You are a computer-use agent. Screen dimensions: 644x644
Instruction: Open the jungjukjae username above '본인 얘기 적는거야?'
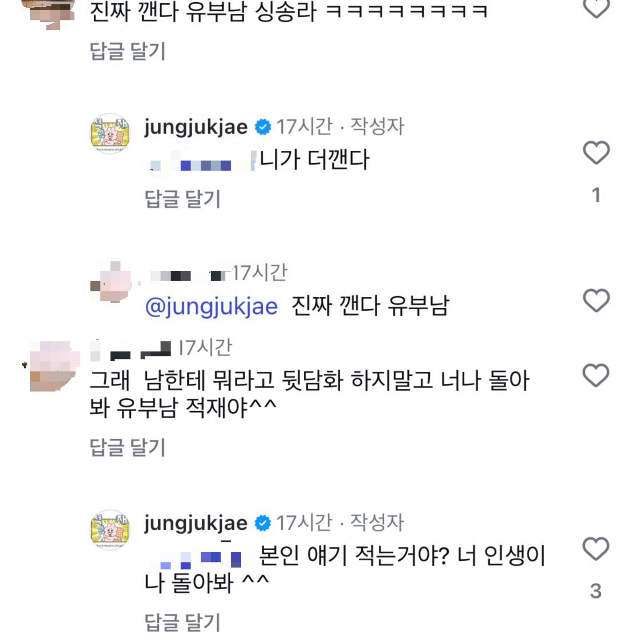point(196,523)
